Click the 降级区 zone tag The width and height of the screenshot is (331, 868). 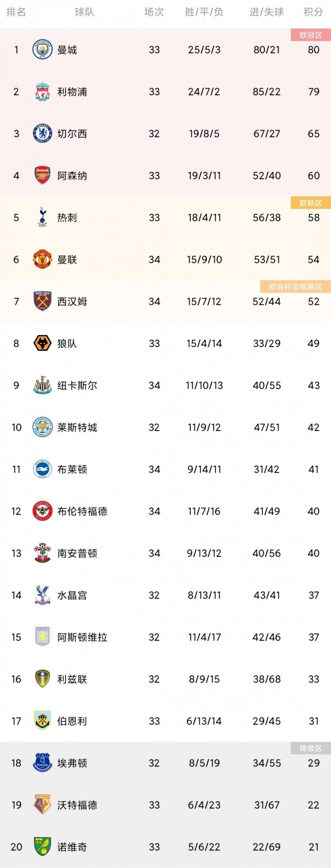click(x=311, y=748)
